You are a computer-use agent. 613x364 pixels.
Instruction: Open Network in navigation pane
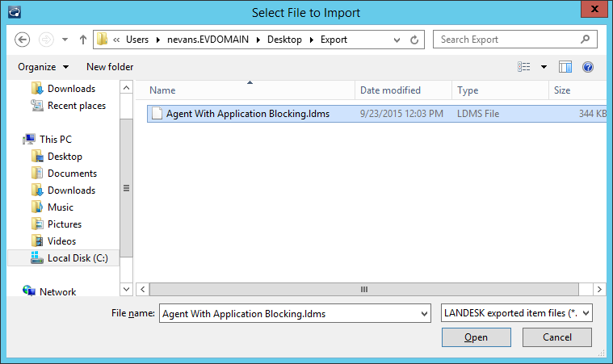click(x=57, y=292)
